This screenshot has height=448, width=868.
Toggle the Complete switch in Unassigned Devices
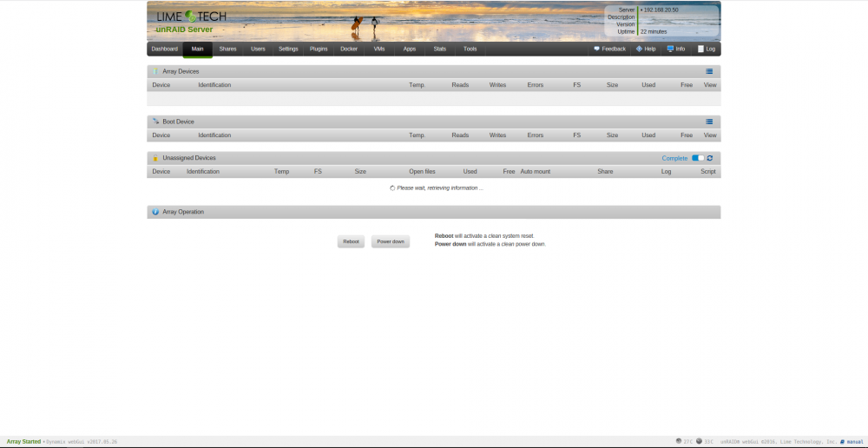click(x=698, y=158)
